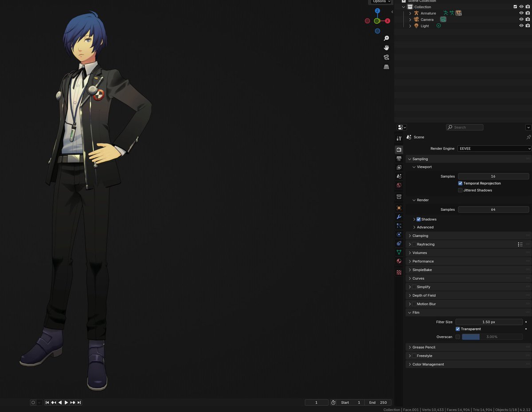Image resolution: width=532 pixels, height=412 pixels.
Task: Disable Light render camera icon
Action: [x=528, y=26]
